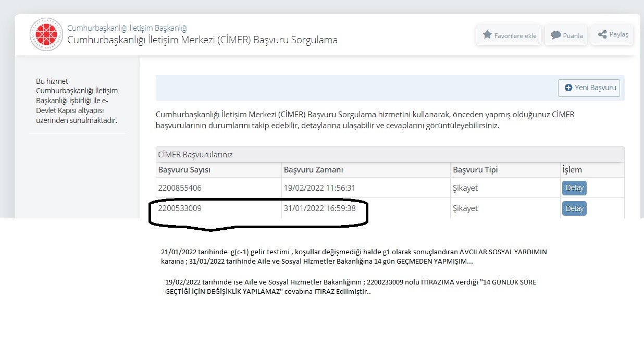Click the date 31/01/2022 16:59:38

point(319,208)
